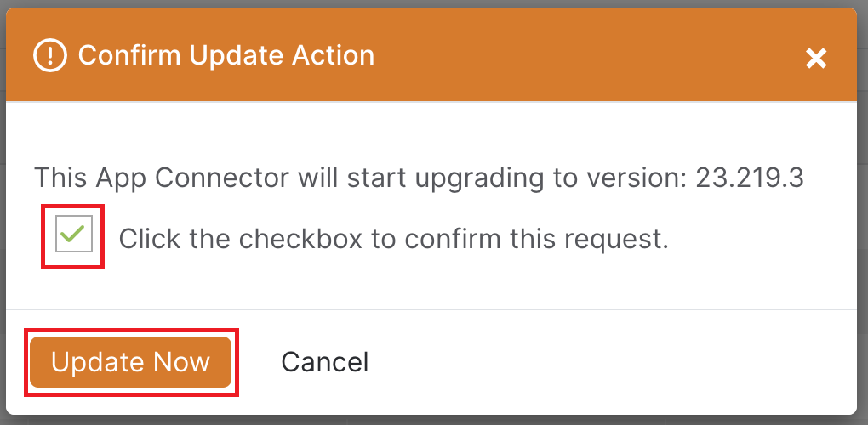This screenshot has width=868, height=425.
Task: Select the version number 23.219.3
Action: (750, 178)
